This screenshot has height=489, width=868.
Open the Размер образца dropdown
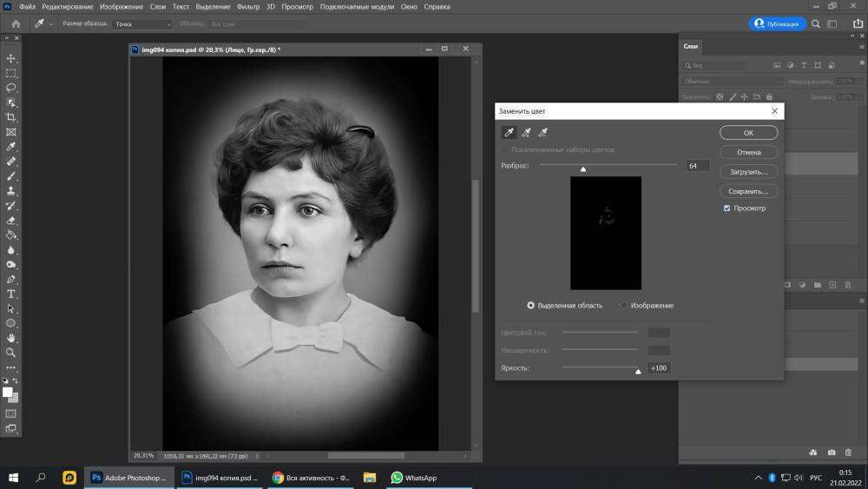(142, 24)
